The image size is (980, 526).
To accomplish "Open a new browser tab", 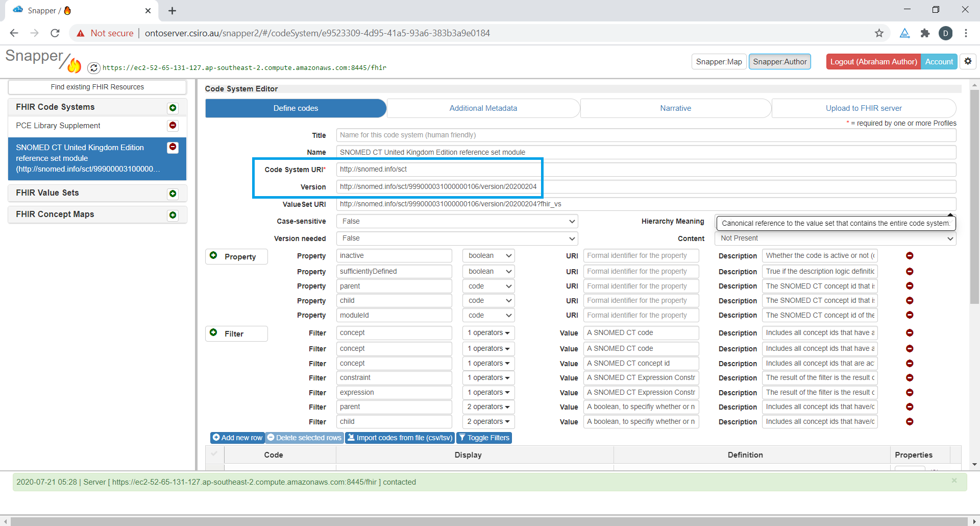I will click(172, 11).
